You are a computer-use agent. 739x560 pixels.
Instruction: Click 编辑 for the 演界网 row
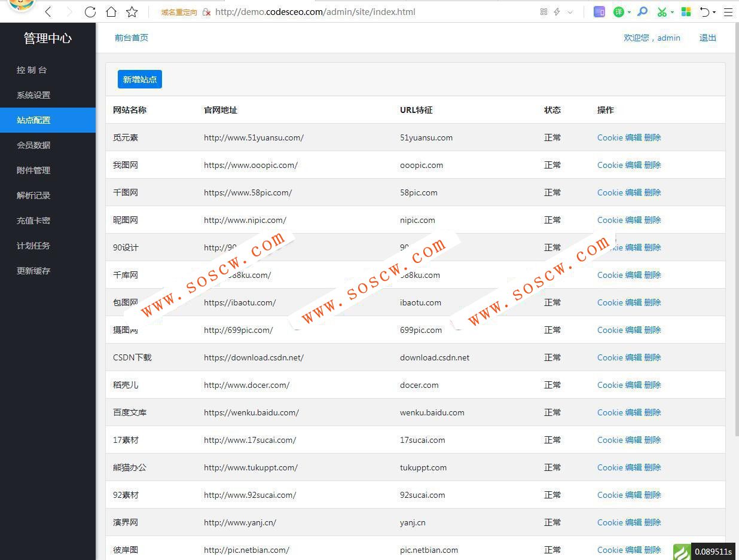pyautogui.click(x=633, y=522)
